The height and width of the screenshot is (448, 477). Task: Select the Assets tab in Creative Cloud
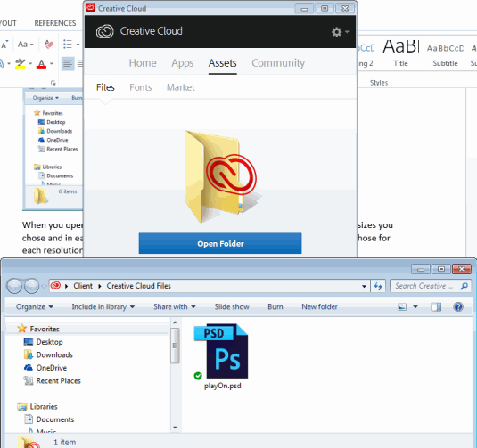[x=222, y=63]
